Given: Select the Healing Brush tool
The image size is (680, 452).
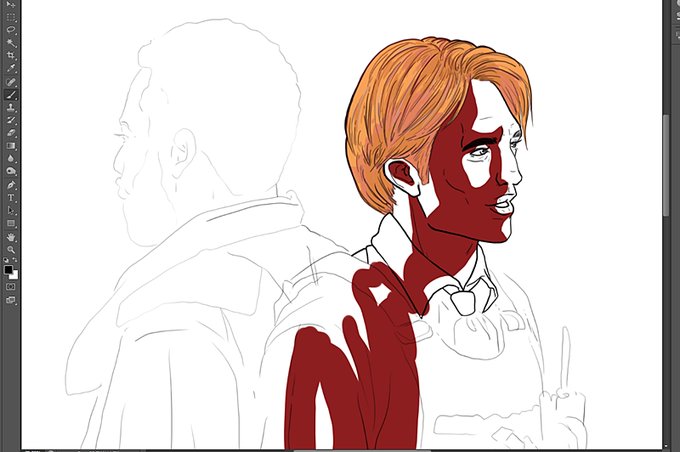Looking at the screenshot, I should [10, 82].
